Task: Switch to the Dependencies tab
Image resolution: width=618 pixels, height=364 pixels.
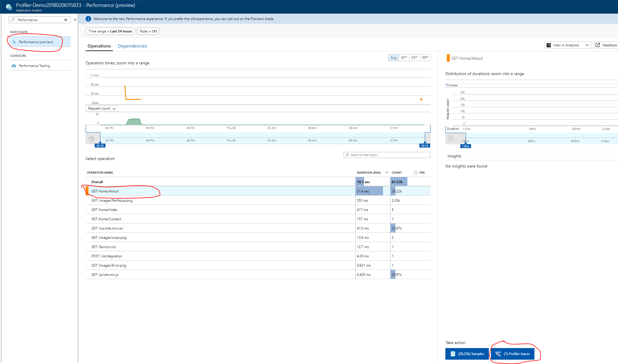Action: 132,46
